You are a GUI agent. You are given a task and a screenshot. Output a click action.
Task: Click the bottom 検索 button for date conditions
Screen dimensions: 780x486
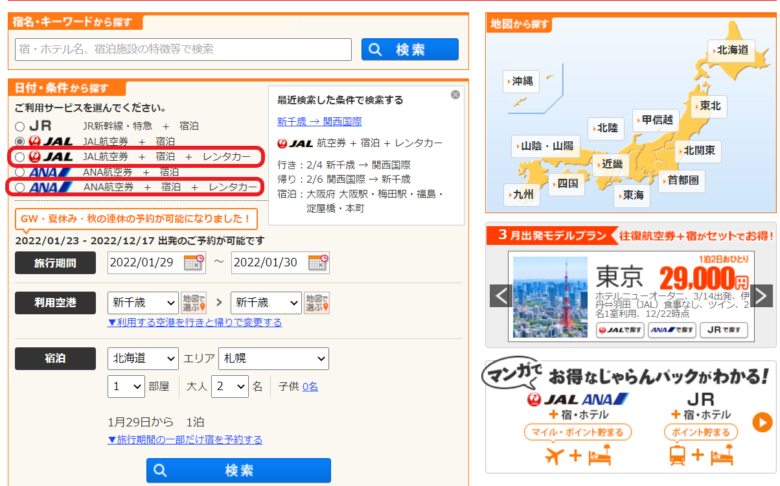(238, 470)
